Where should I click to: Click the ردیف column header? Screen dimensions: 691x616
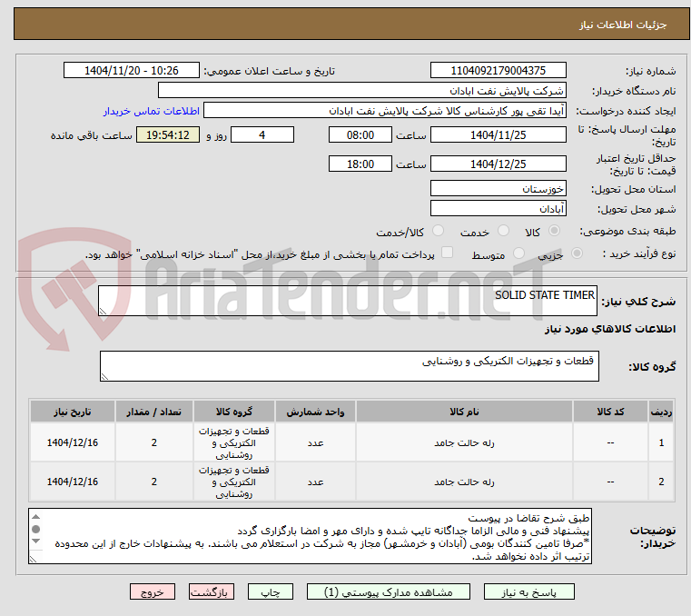[x=661, y=412]
